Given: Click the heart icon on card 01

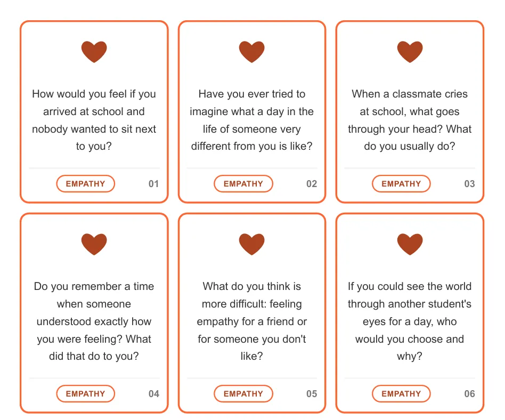Looking at the screenshot, I should (94, 52).
